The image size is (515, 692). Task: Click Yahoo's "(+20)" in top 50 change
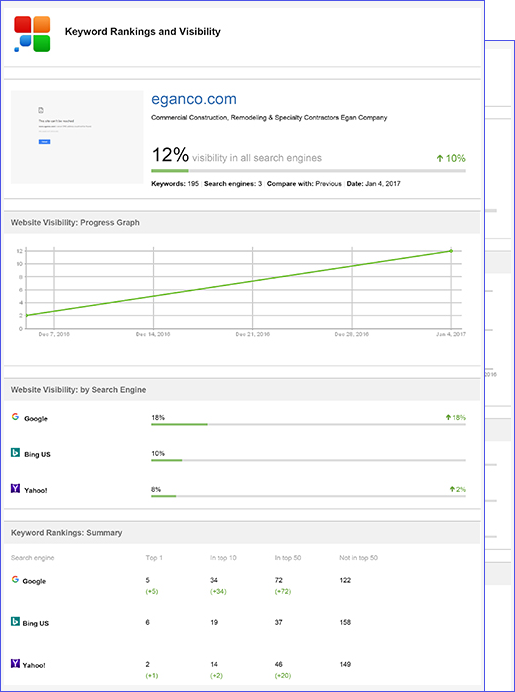click(x=282, y=676)
